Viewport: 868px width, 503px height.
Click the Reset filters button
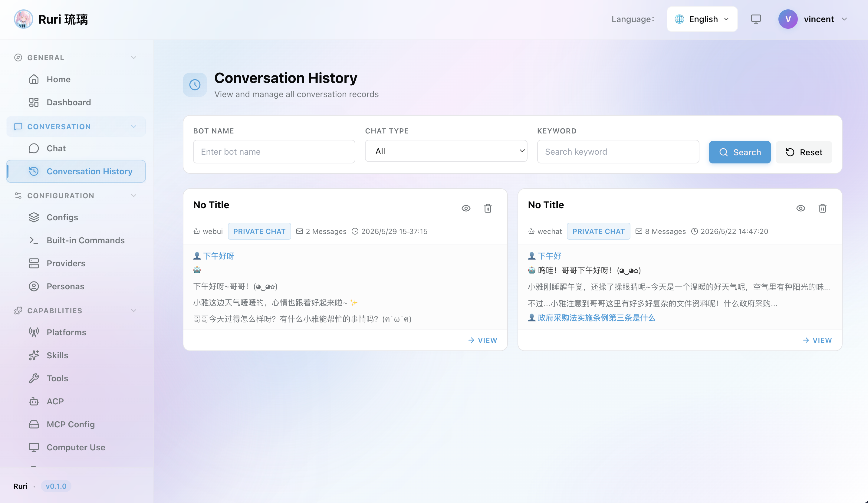coord(804,152)
